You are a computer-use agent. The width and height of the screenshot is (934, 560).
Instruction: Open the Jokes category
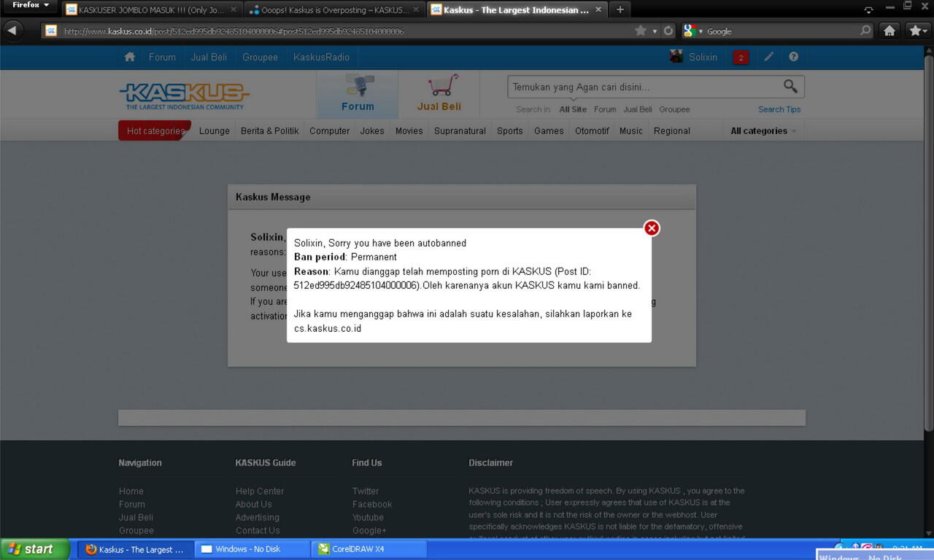pyautogui.click(x=372, y=131)
